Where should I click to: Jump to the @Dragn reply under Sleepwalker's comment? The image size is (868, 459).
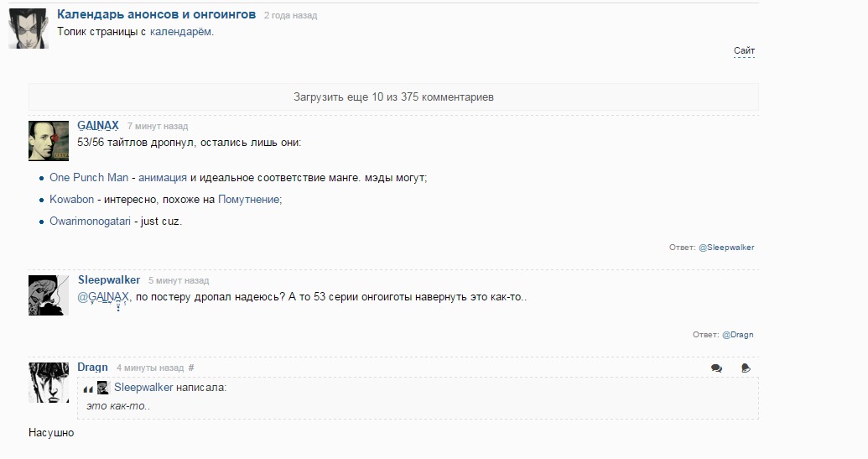click(737, 335)
